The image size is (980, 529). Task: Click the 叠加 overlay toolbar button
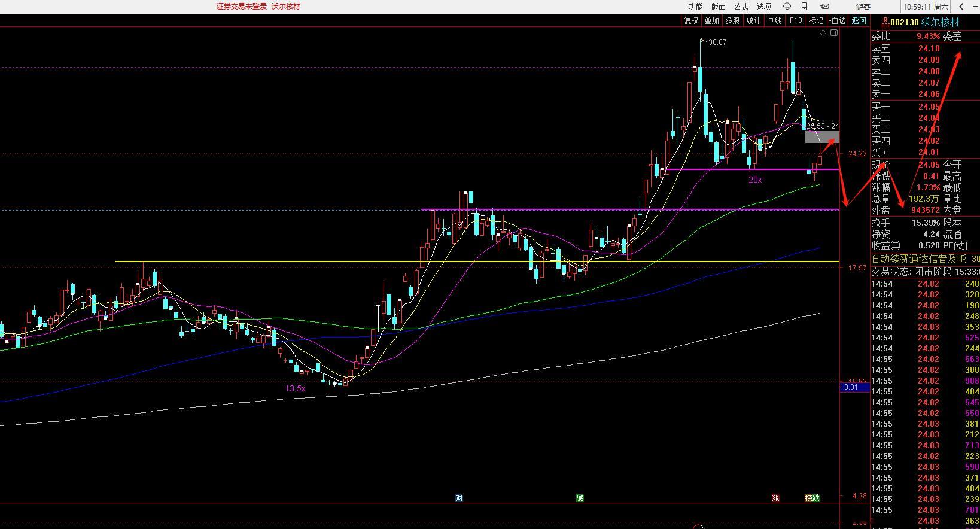pyautogui.click(x=711, y=20)
